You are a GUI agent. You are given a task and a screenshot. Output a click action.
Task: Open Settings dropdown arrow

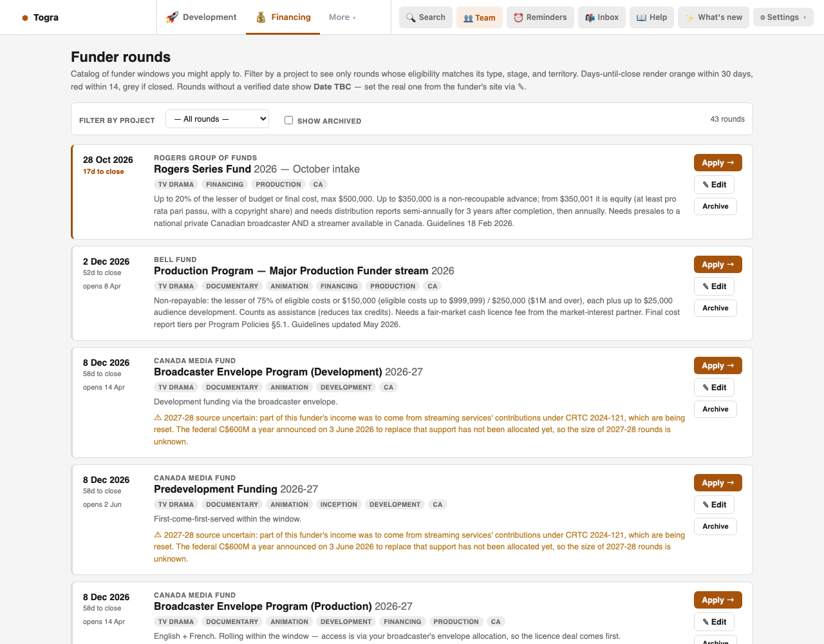(x=805, y=17)
